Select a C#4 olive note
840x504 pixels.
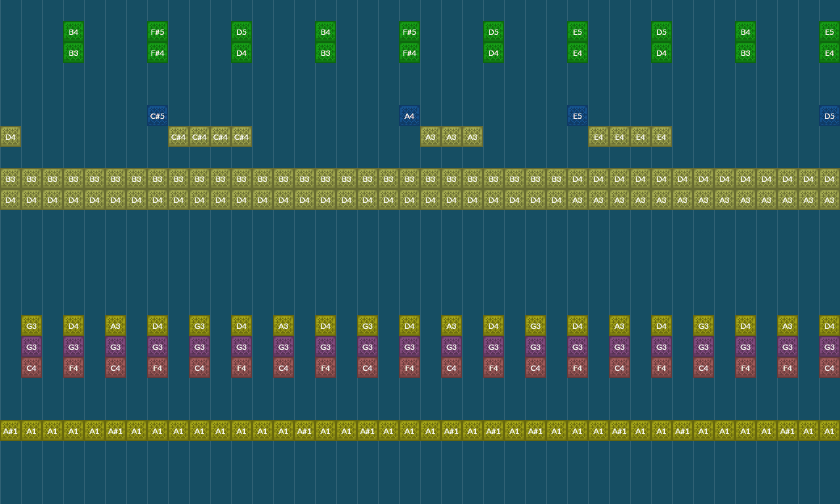(178, 136)
